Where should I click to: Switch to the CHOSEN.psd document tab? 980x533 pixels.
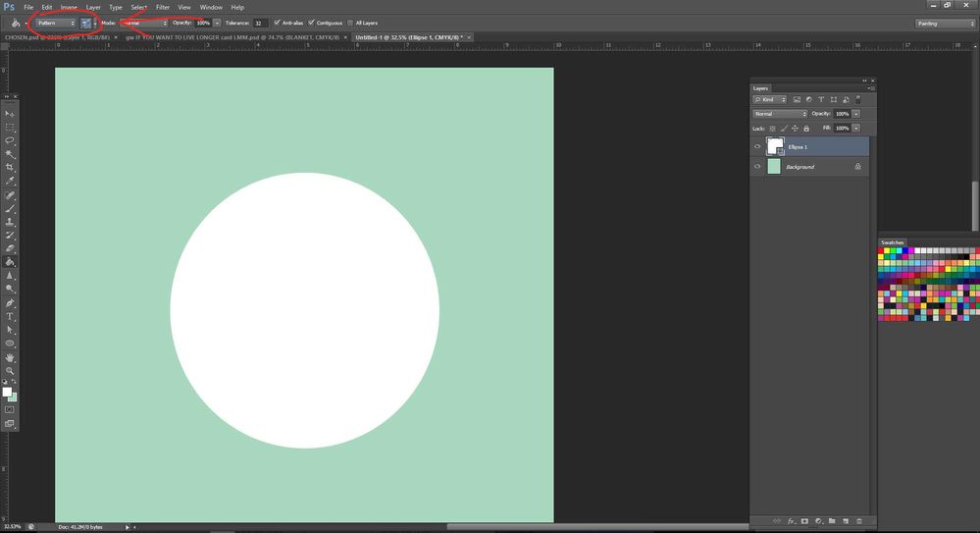(58, 37)
